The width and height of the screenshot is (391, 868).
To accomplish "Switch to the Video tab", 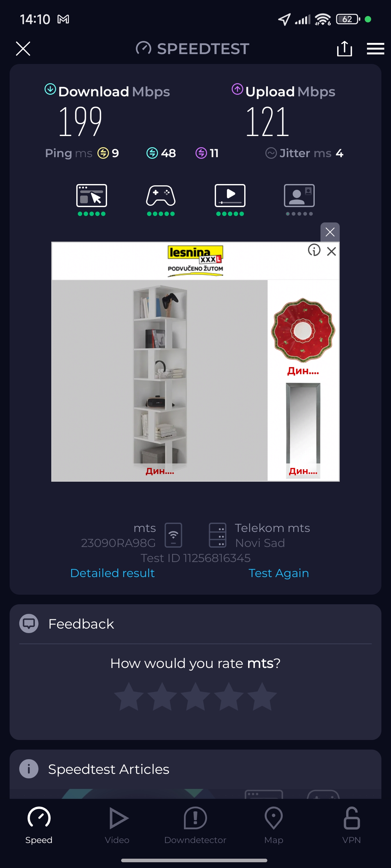I will [117, 825].
